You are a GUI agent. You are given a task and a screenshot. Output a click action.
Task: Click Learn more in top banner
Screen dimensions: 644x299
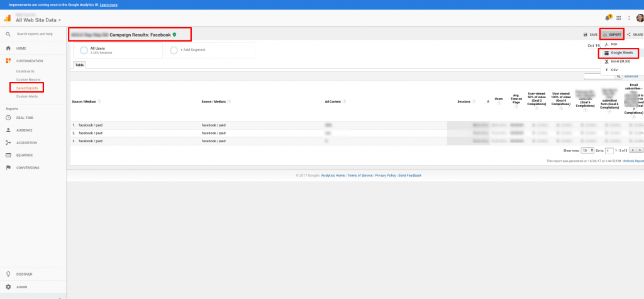[x=108, y=5]
